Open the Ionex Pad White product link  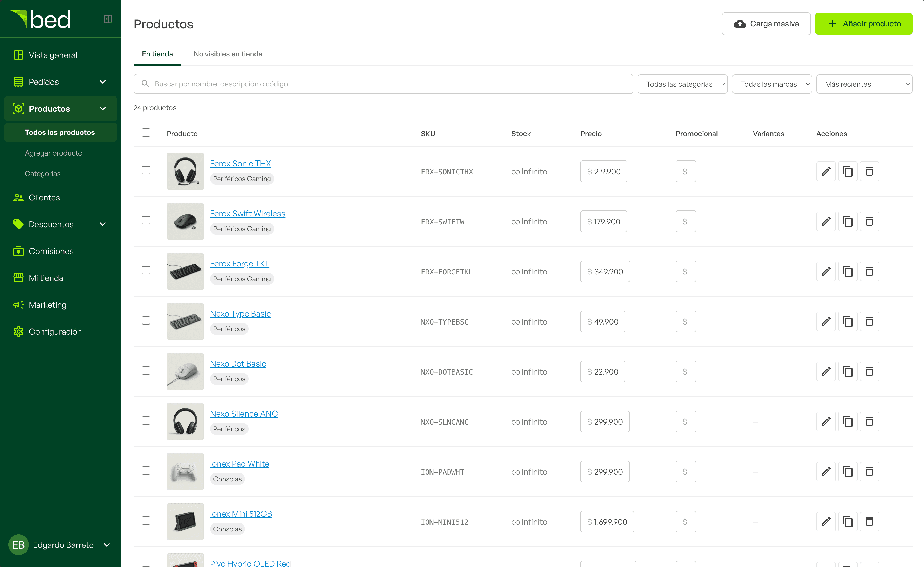(x=240, y=464)
